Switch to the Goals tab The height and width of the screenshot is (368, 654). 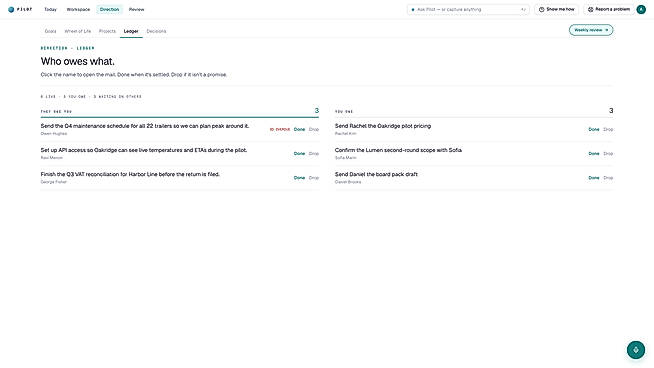coord(50,31)
